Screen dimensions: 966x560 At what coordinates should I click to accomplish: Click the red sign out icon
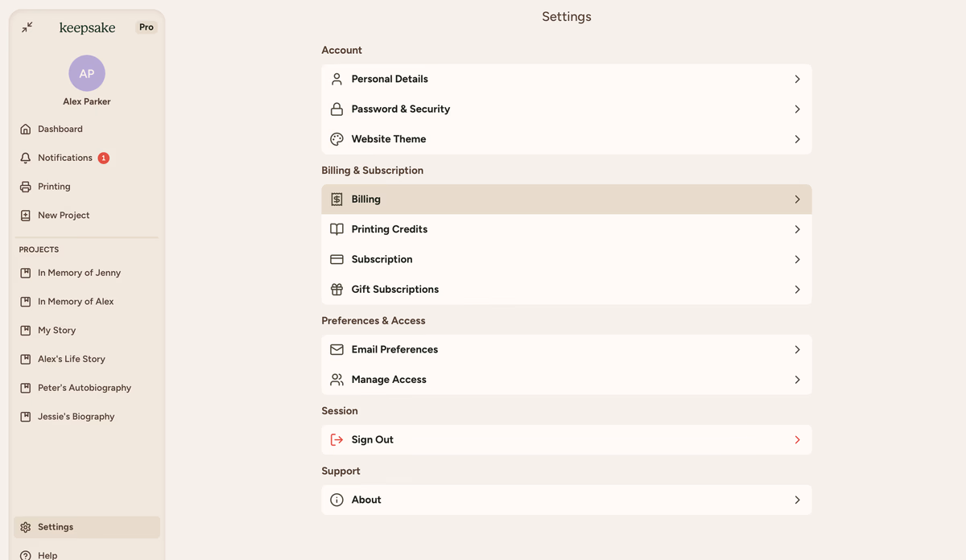coord(336,440)
